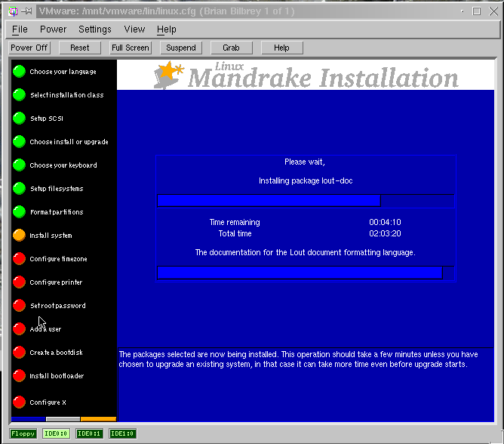504x444 pixels.
Task: Click the Mandrake Installation banner logo
Action: (306, 76)
